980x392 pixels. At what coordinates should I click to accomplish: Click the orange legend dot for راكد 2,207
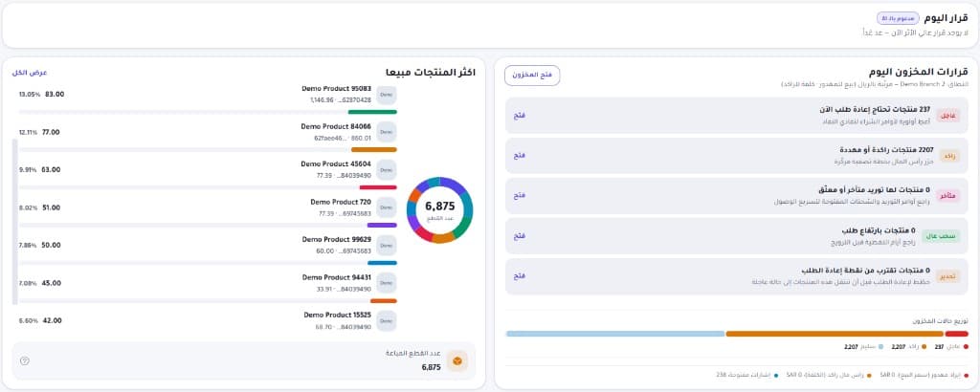coord(924,346)
